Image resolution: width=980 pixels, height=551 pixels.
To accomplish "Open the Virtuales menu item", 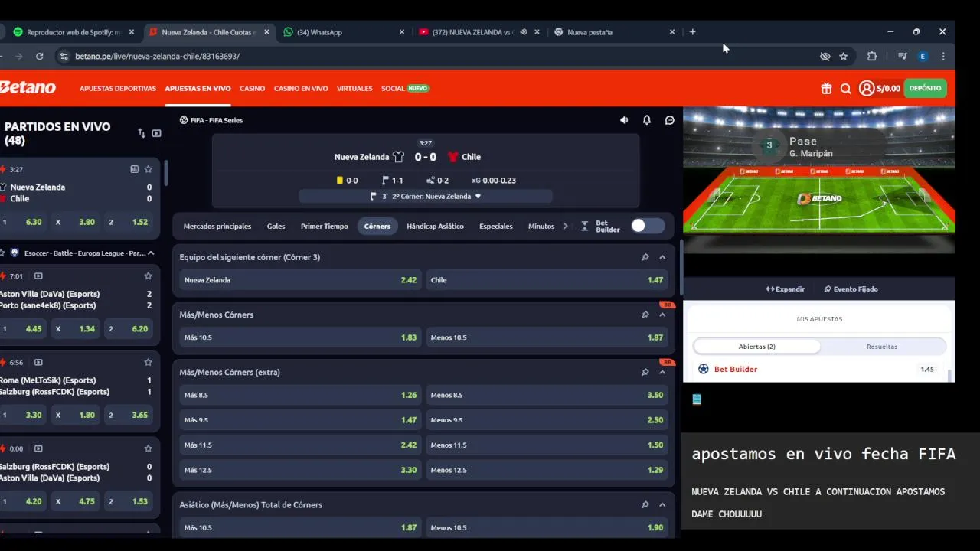I will [x=354, y=89].
